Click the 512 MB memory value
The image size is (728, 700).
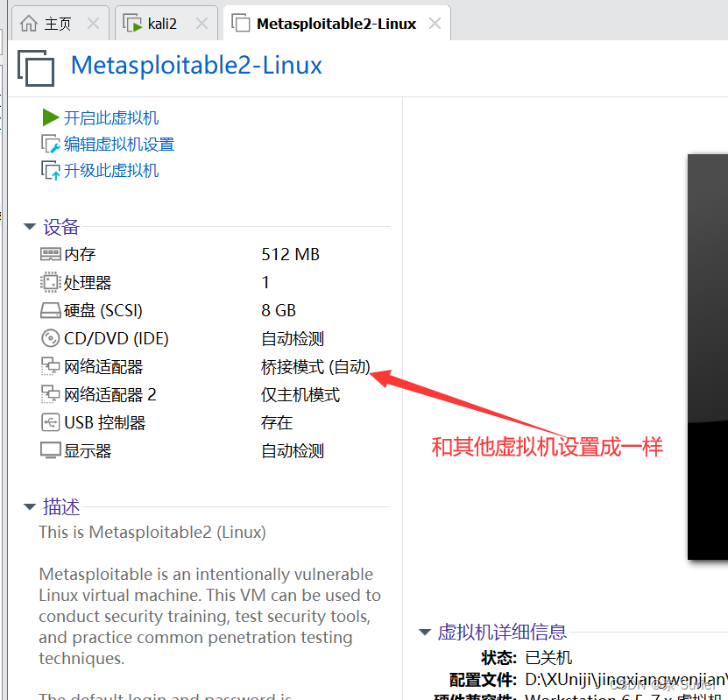[x=291, y=254]
